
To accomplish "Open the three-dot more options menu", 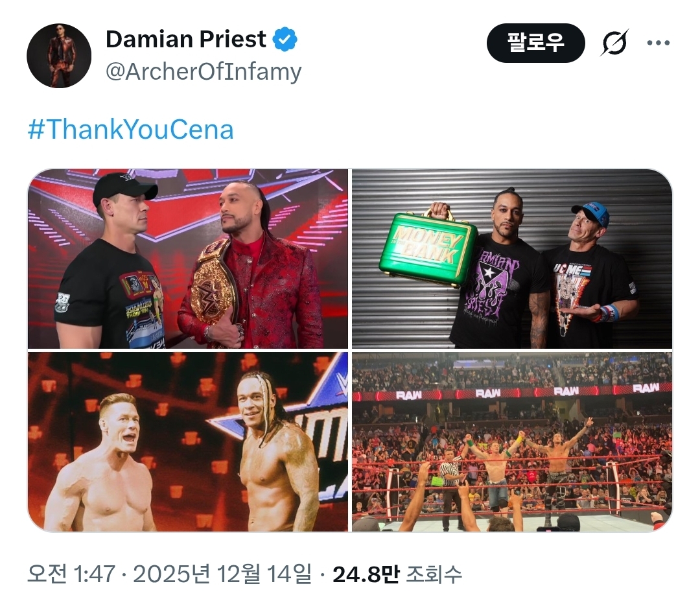I will tap(658, 43).
